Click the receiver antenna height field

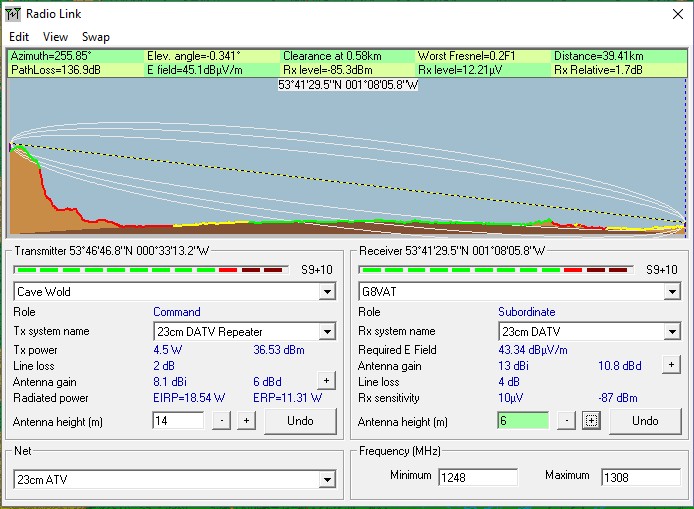click(522, 421)
